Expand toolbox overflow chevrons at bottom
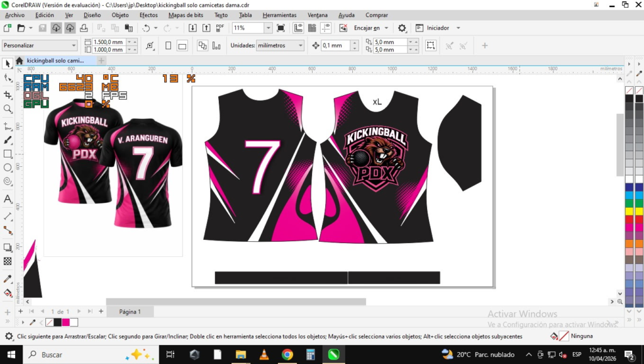Image resolution: width=644 pixels, height=364 pixels. point(8,321)
